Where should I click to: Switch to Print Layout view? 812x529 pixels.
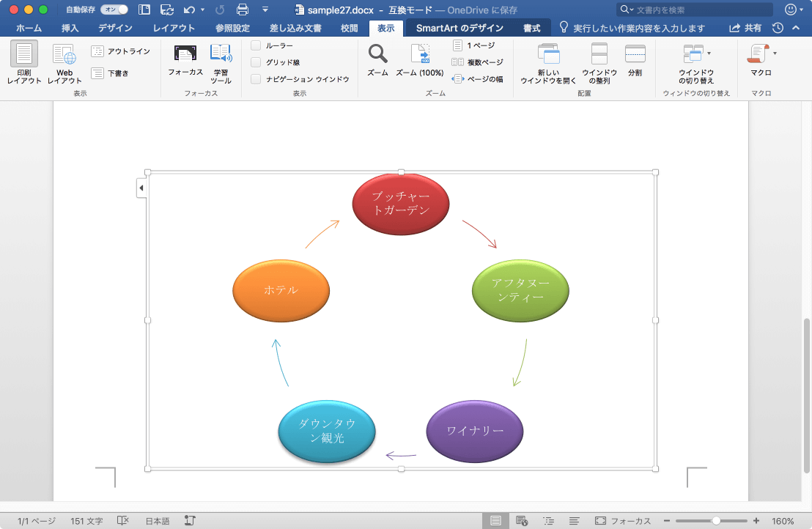click(24, 62)
